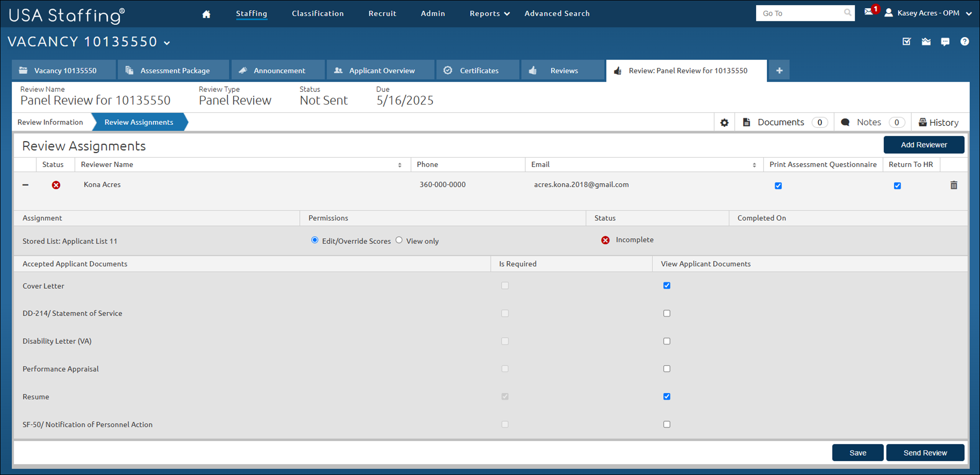Click the Go To search magnifier icon

coord(848,13)
